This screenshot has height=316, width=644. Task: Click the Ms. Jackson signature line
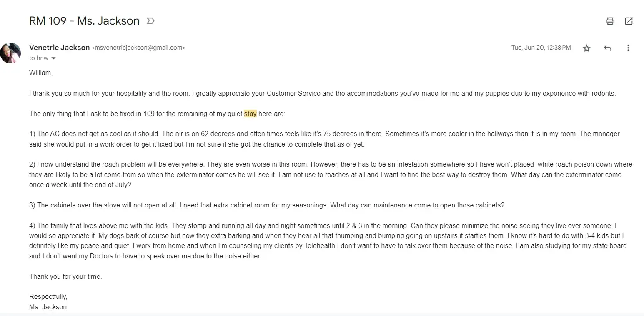(48, 307)
